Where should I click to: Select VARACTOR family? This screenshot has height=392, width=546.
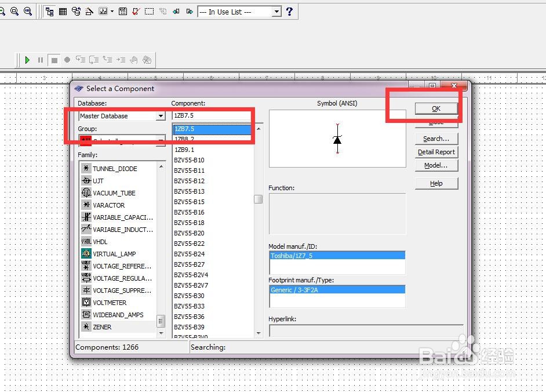point(118,205)
